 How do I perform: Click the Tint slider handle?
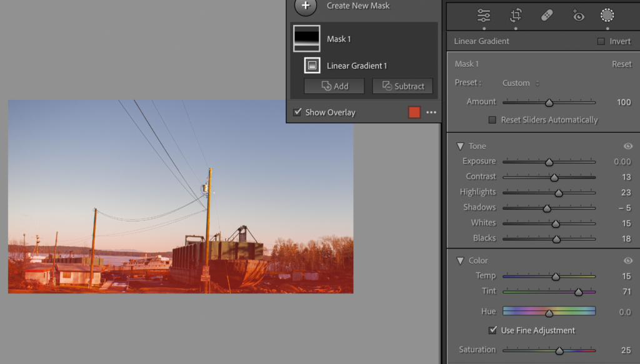pyautogui.click(x=578, y=292)
